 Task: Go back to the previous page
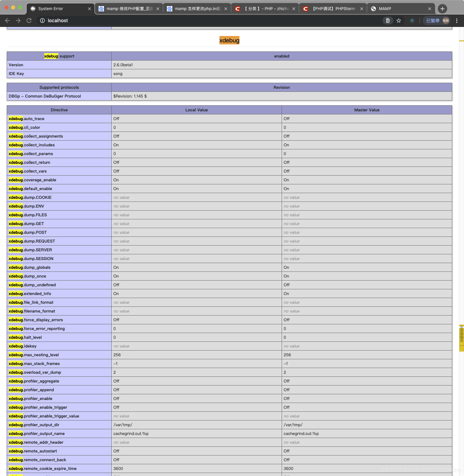7,21
